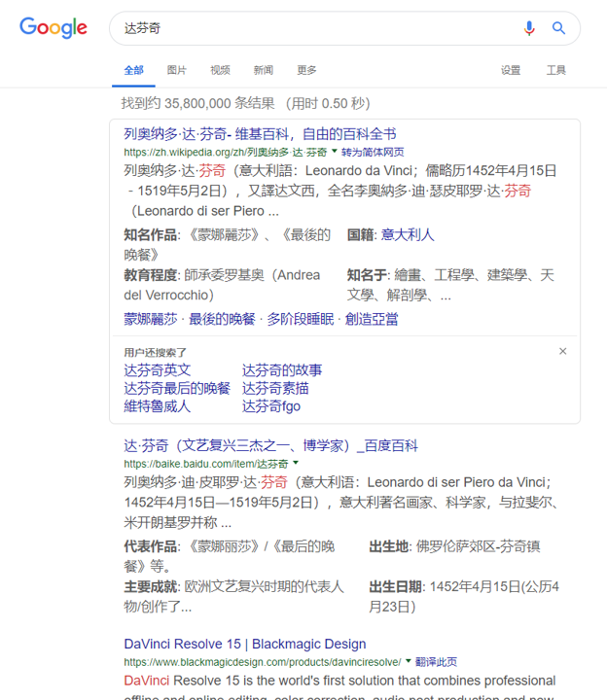The image size is (607, 700).
Task: Click the Google logo
Action: tap(54, 28)
